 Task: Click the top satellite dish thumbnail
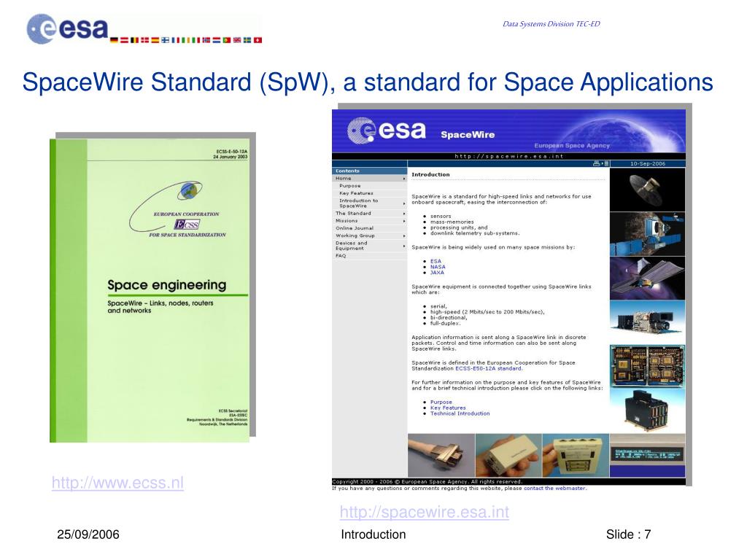[x=648, y=190]
